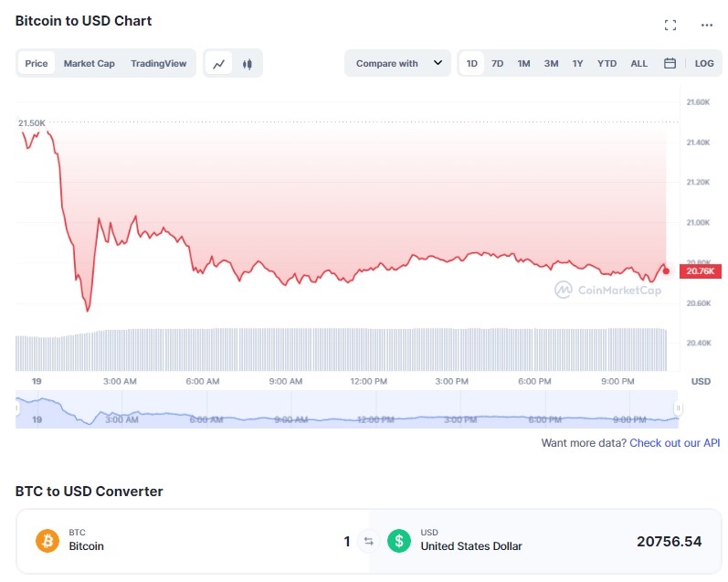Switch to line chart view icon
Image resolution: width=728 pixels, height=582 pixels.
click(x=218, y=64)
